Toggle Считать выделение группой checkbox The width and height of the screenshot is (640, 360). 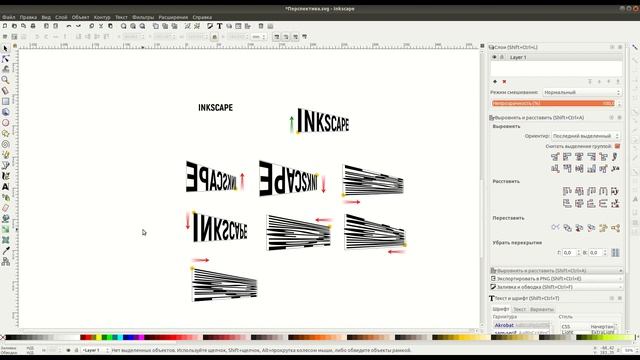(617, 146)
